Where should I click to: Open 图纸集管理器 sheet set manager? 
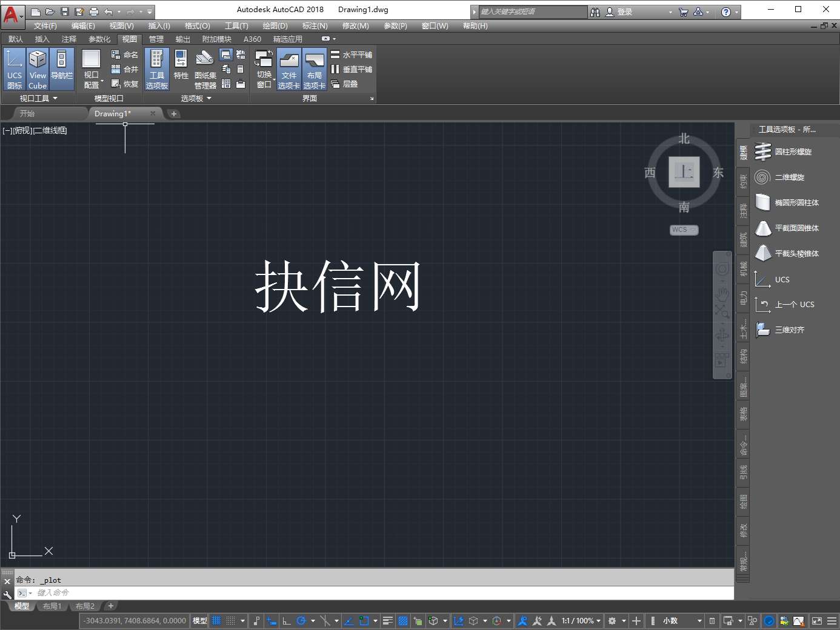tap(205, 70)
